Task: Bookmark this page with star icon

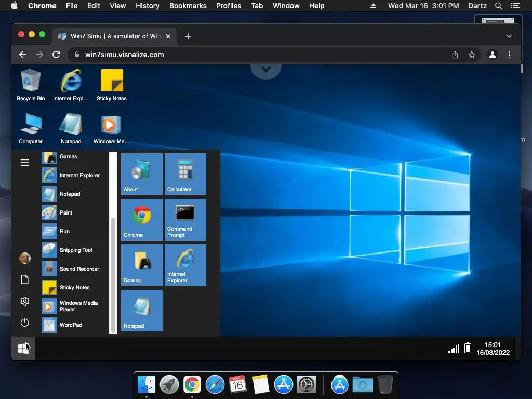Action: click(x=472, y=55)
